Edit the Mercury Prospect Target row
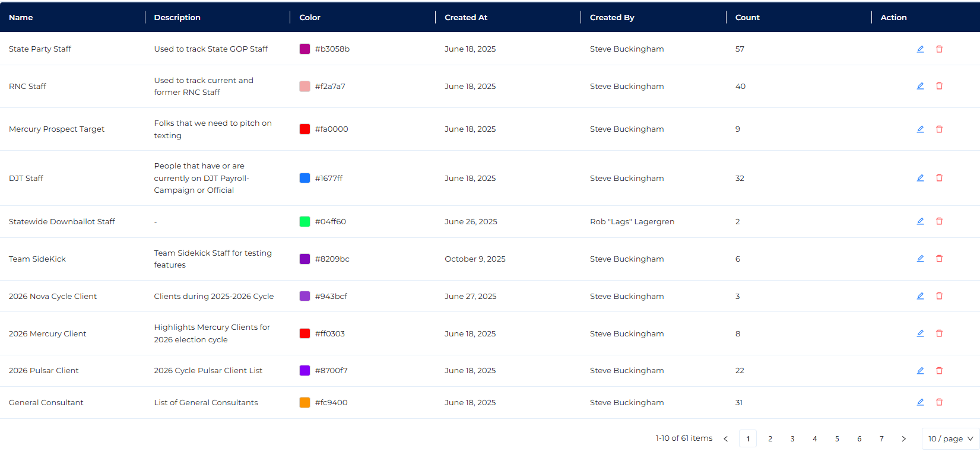The width and height of the screenshot is (980, 458). [x=920, y=129]
